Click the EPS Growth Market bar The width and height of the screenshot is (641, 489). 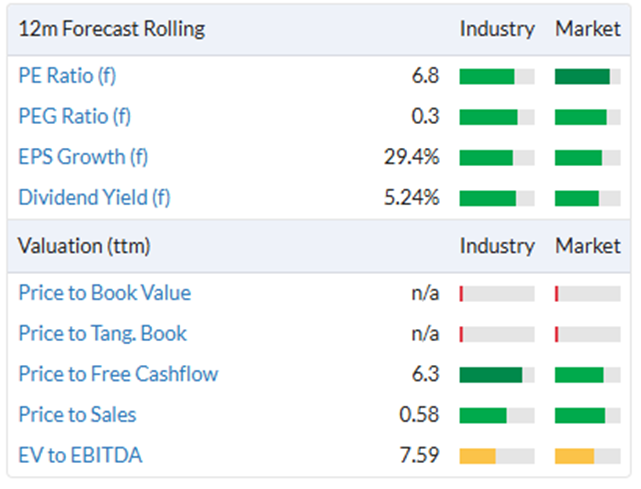(x=587, y=157)
